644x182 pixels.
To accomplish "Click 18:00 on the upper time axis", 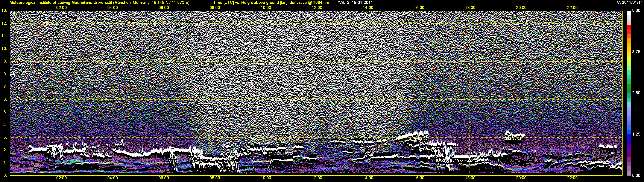I will (470, 8).
